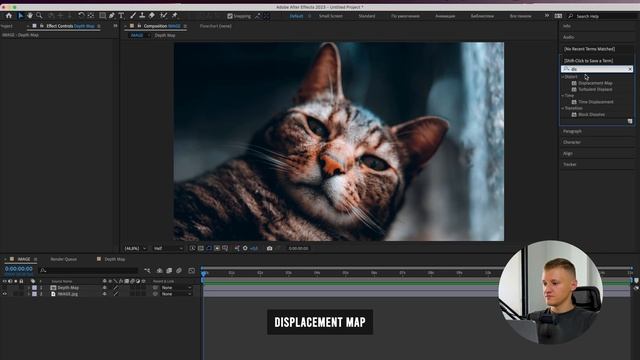The width and height of the screenshot is (640, 360).
Task: Open parent dropdown for Depth Map layer
Action: [176, 288]
